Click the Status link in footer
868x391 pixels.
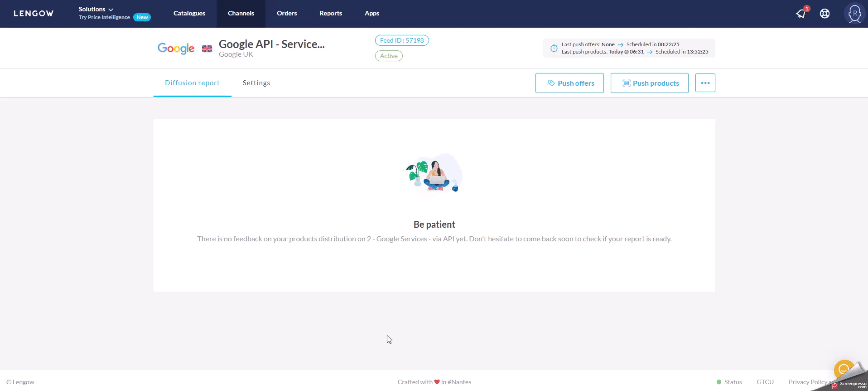click(x=733, y=382)
